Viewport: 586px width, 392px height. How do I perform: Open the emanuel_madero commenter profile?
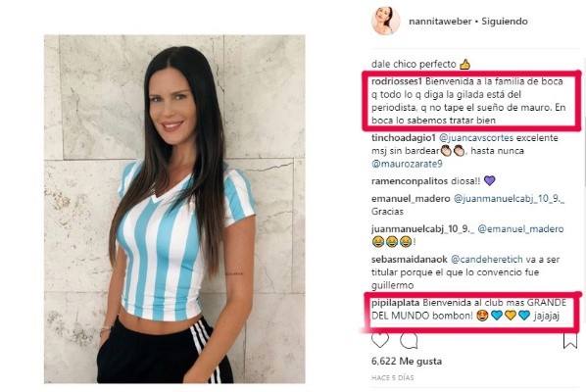coord(411,199)
